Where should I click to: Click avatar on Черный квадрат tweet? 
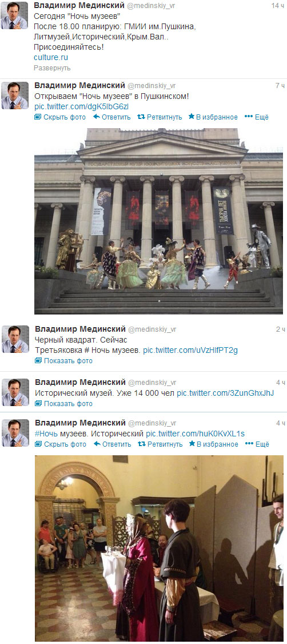pos(15,339)
